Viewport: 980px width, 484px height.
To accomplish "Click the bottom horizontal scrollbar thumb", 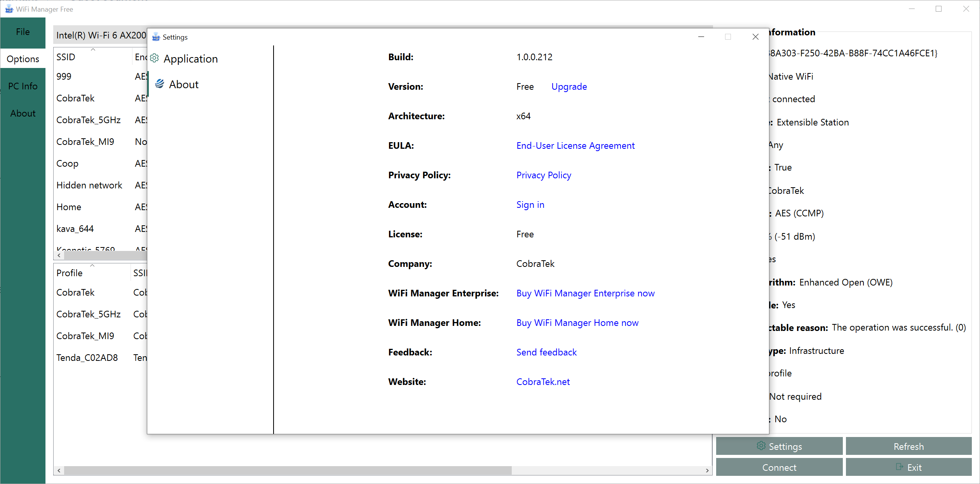I will tap(288, 470).
